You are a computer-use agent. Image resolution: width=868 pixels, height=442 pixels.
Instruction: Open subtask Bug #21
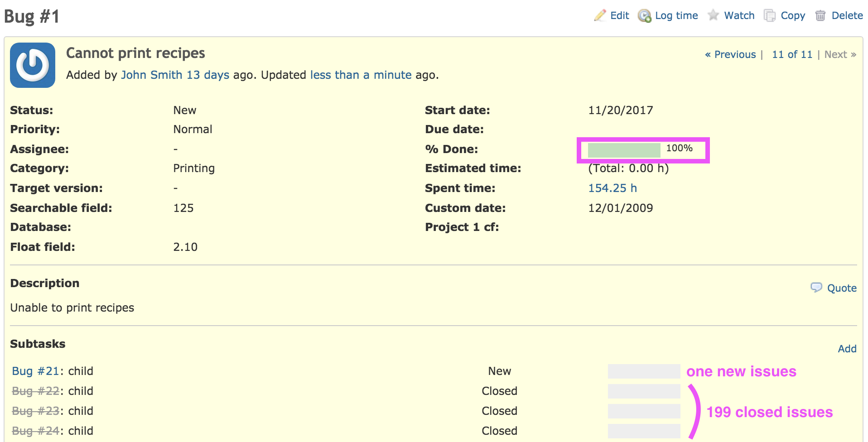(x=35, y=371)
